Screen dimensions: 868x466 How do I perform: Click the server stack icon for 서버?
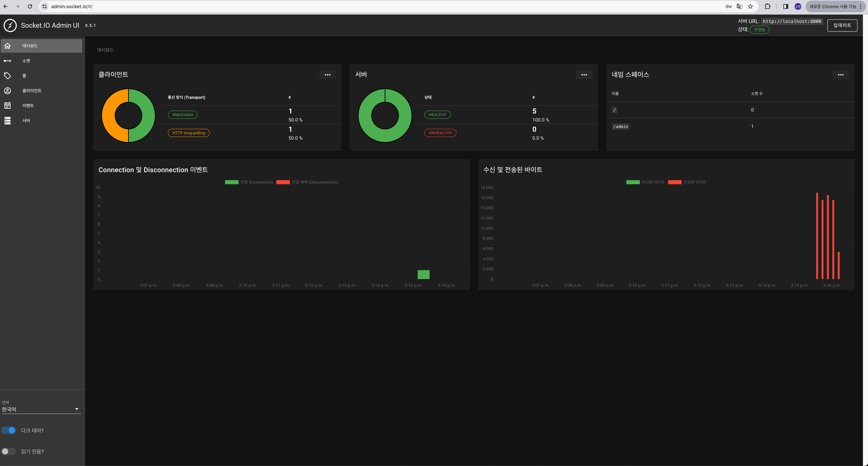tap(7, 121)
